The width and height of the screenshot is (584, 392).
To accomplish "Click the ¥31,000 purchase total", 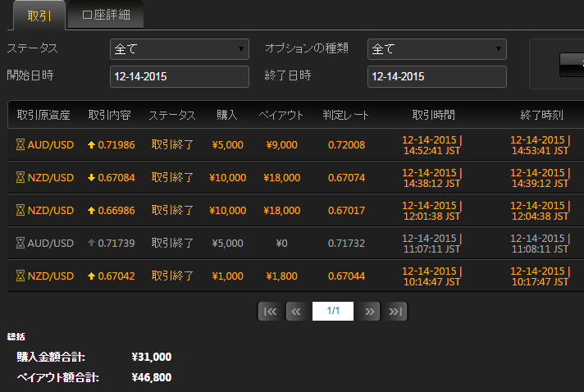I will click(152, 357).
